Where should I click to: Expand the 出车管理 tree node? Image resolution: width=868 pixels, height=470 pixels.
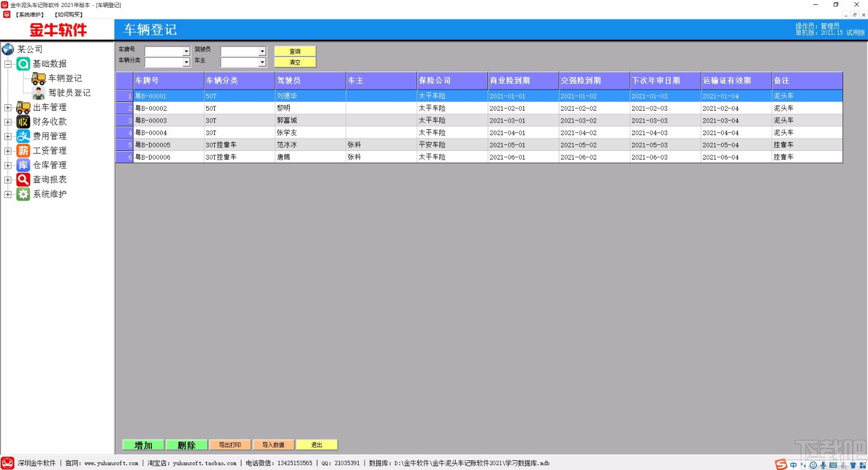tap(8, 107)
